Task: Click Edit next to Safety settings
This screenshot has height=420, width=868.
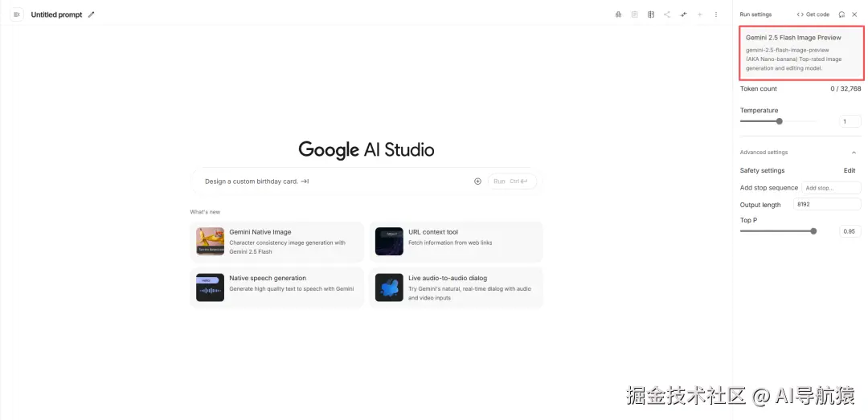Action: pos(850,170)
